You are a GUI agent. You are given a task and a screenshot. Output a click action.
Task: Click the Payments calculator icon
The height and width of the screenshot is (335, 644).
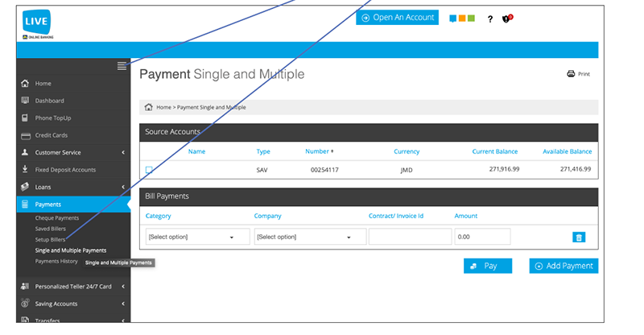25,205
